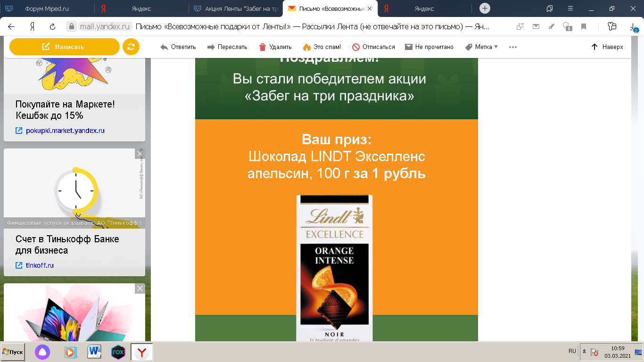The width and height of the screenshot is (644, 362).
Task: Open the tinkoff.ru ad link
Action: (x=40, y=265)
